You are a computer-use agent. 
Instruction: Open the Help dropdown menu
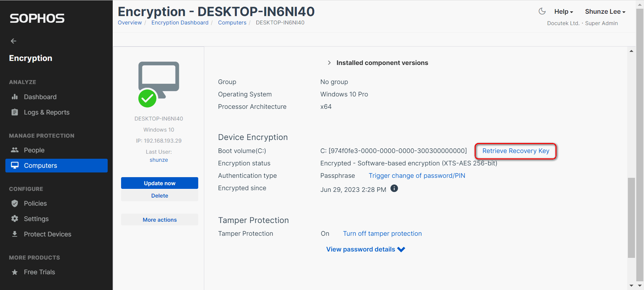point(563,11)
